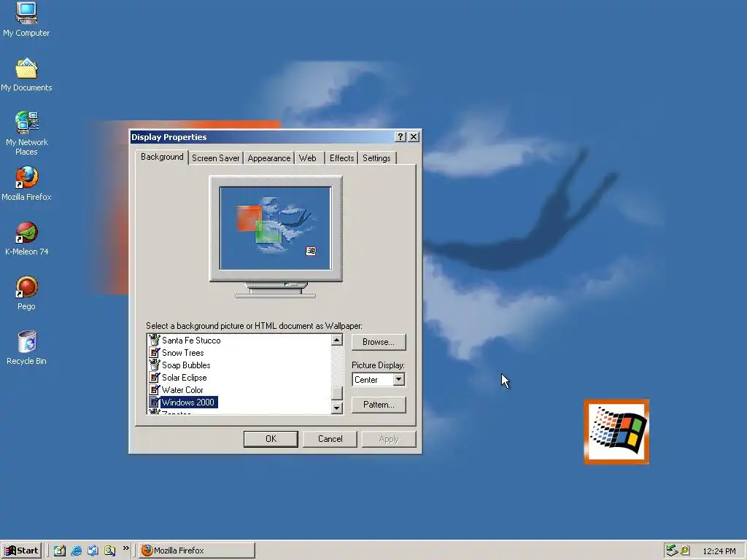
Task: Switch to the Appearance tab
Action: (x=269, y=158)
